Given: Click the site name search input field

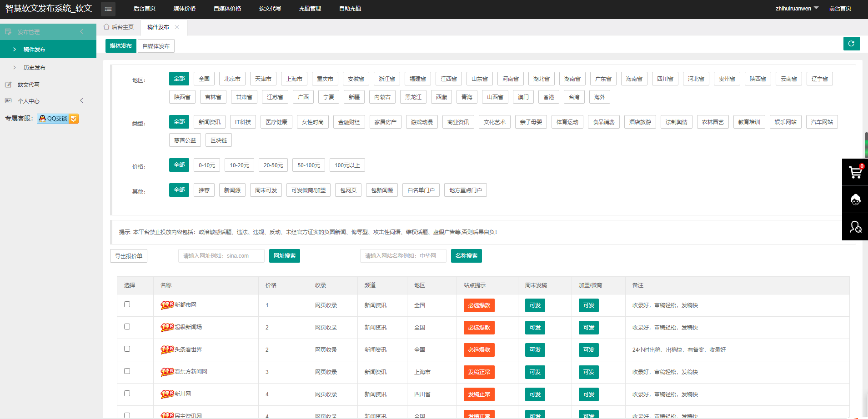Looking at the screenshot, I should [403, 256].
